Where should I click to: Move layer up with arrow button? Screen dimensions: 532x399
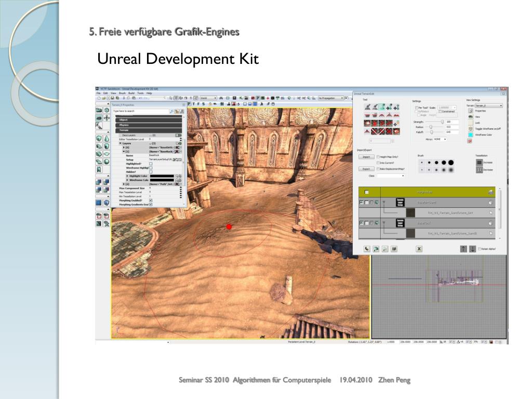point(463,249)
